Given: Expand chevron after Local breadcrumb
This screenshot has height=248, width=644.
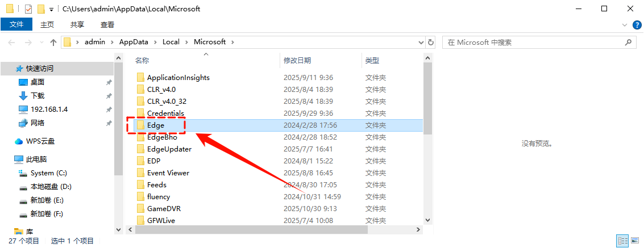Looking at the screenshot, I should 186,42.
